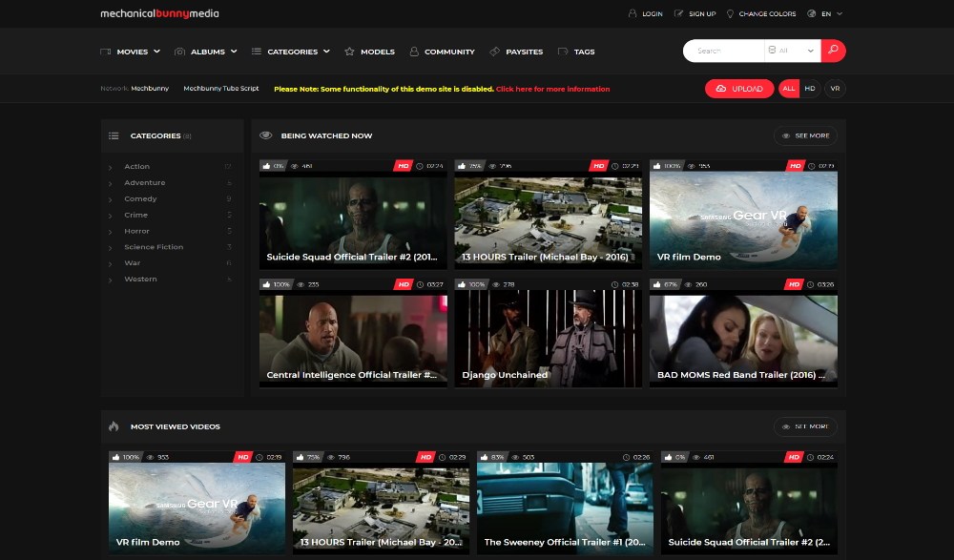Click the mechanicalbunnymedia logo
The image size is (954, 560).
159,13
